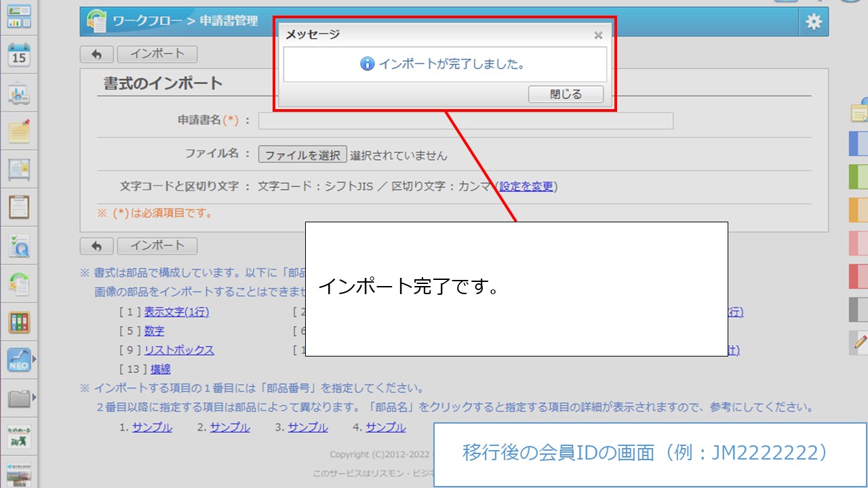
Task: Dismiss message dialog using the × icon
Action: pyautogui.click(x=597, y=35)
